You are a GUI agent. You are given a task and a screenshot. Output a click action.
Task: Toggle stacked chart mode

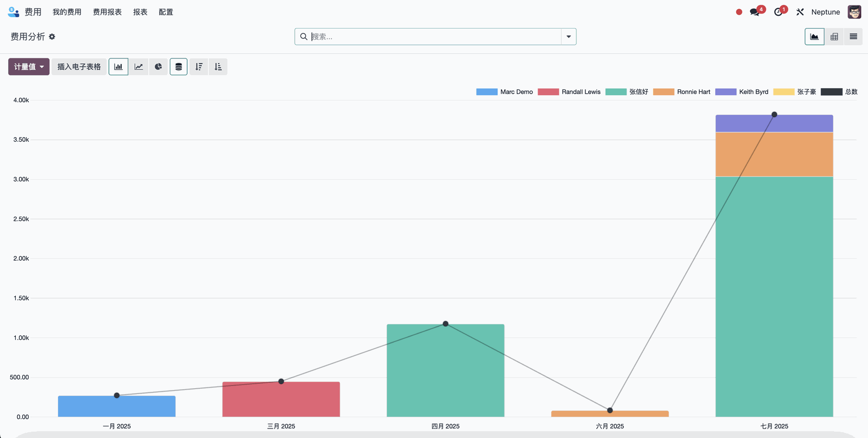pos(179,67)
